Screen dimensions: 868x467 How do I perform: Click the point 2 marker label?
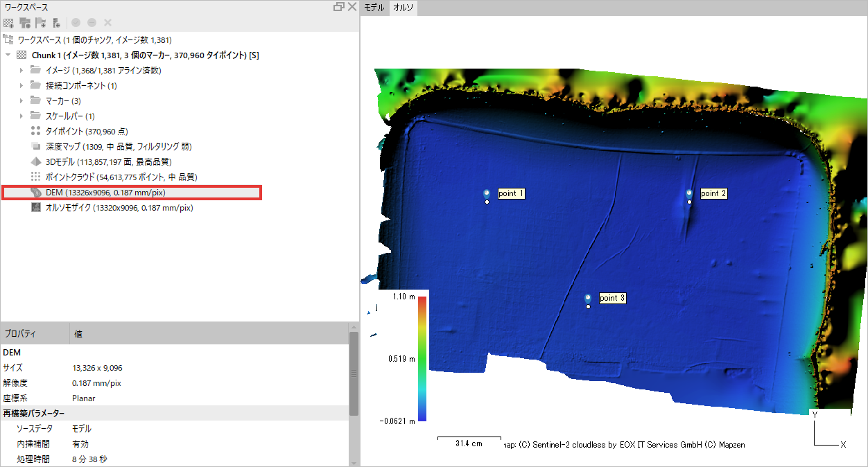tap(713, 193)
